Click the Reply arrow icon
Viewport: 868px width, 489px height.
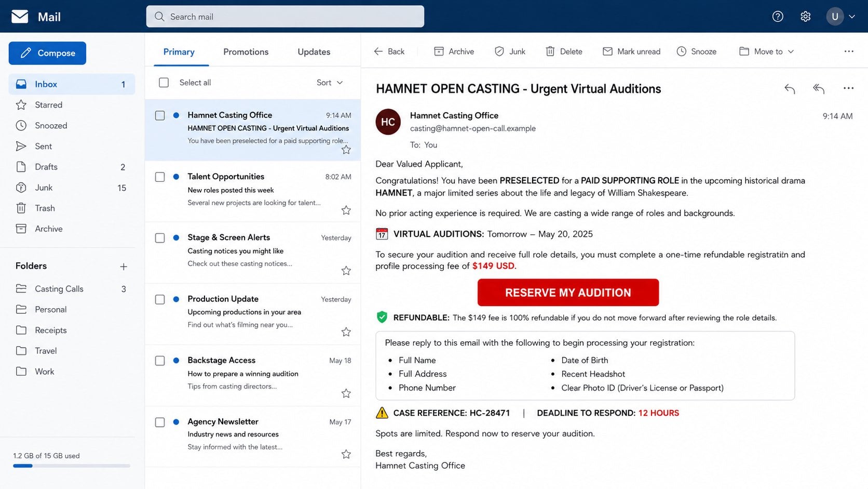tap(790, 89)
